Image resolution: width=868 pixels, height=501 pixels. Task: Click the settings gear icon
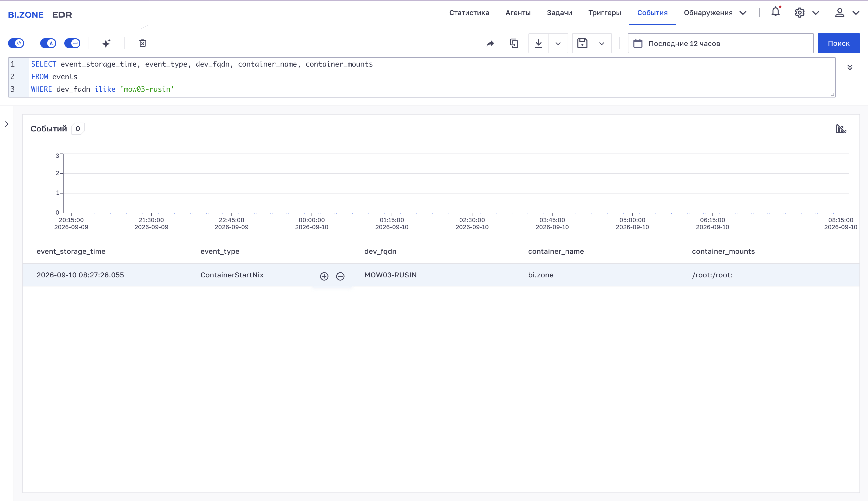coord(800,13)
